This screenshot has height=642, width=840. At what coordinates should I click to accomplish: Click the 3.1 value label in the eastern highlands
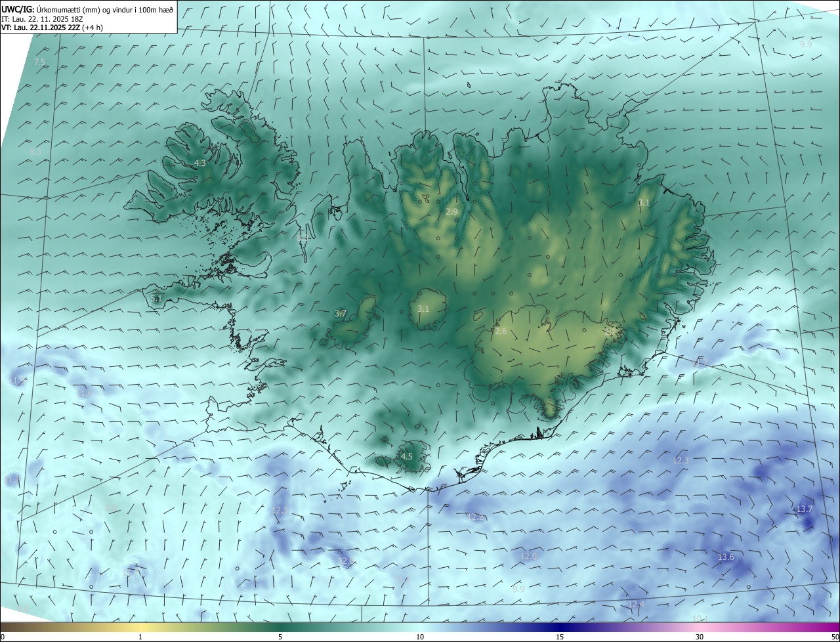(x=644, y=203)
